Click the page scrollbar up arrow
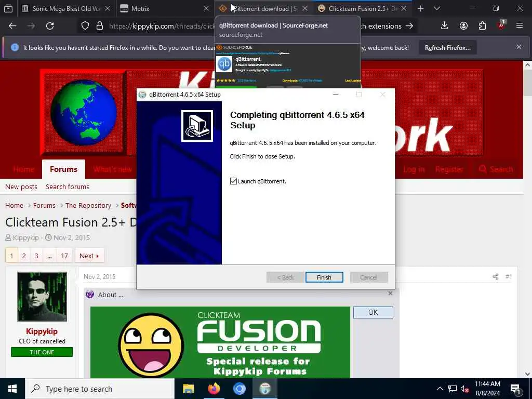The width and height of the screenshot is (532, 399). click(527, 65)
